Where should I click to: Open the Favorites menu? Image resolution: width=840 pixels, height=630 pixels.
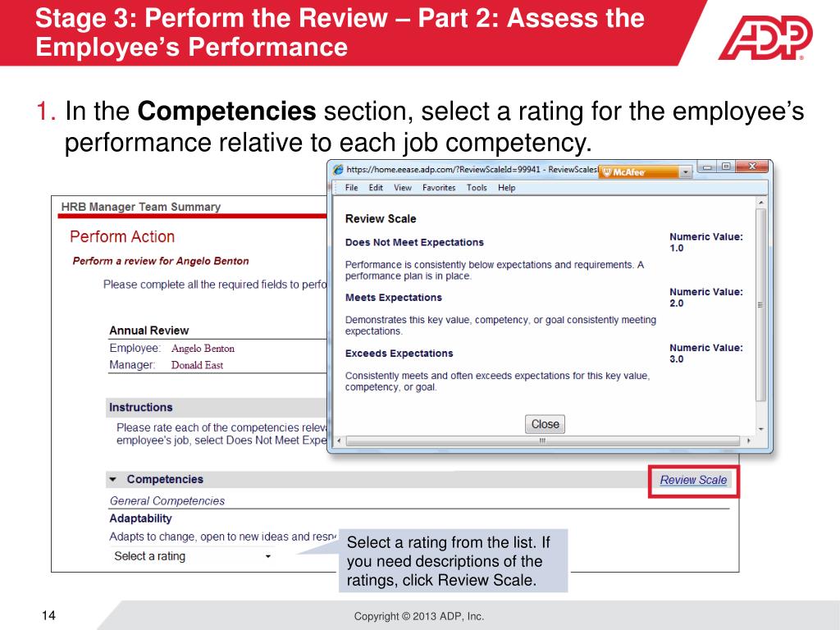point(439,188)
